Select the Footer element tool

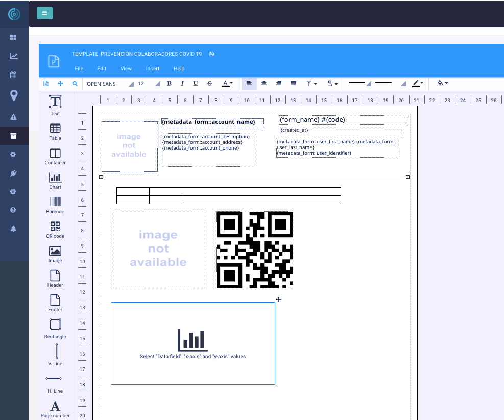click(55, 303)
